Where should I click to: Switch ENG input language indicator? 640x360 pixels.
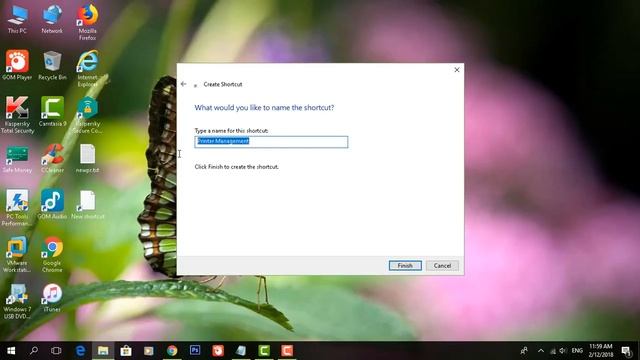tap(577, 351)
